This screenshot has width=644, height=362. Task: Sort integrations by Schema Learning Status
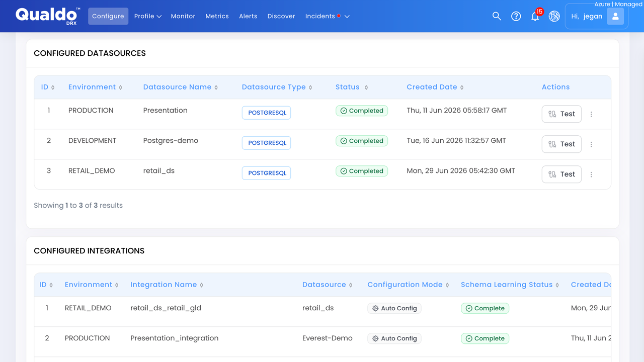tap(510, 285)
